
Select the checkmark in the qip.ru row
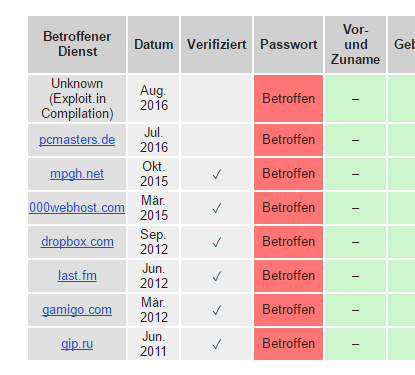coord(217,344)
